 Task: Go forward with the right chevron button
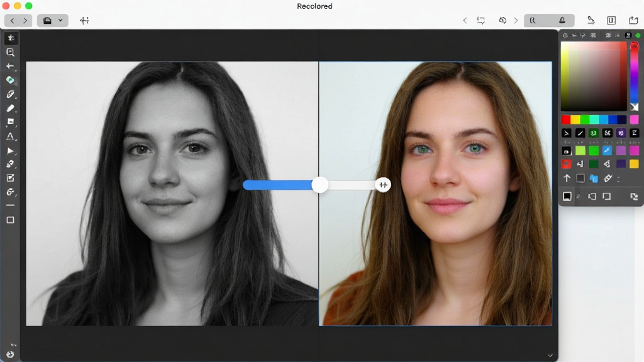[25, 21]
